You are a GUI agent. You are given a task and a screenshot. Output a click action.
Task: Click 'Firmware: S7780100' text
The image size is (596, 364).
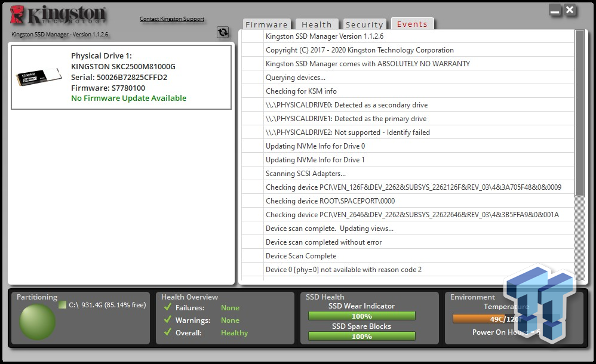[108, 88]
